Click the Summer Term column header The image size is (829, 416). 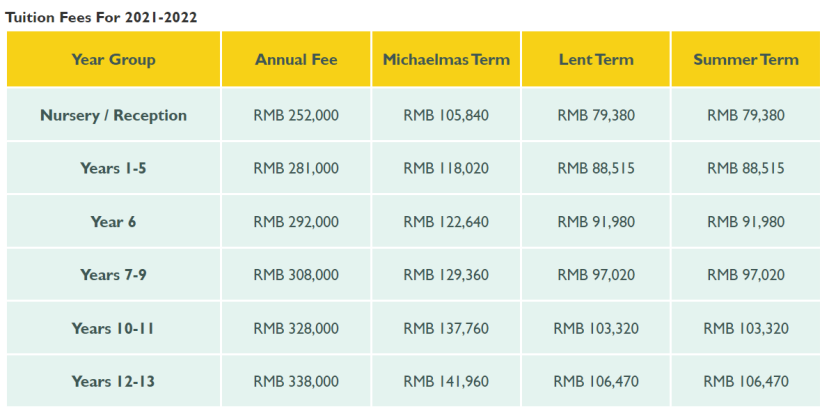[x=746, y=59]
